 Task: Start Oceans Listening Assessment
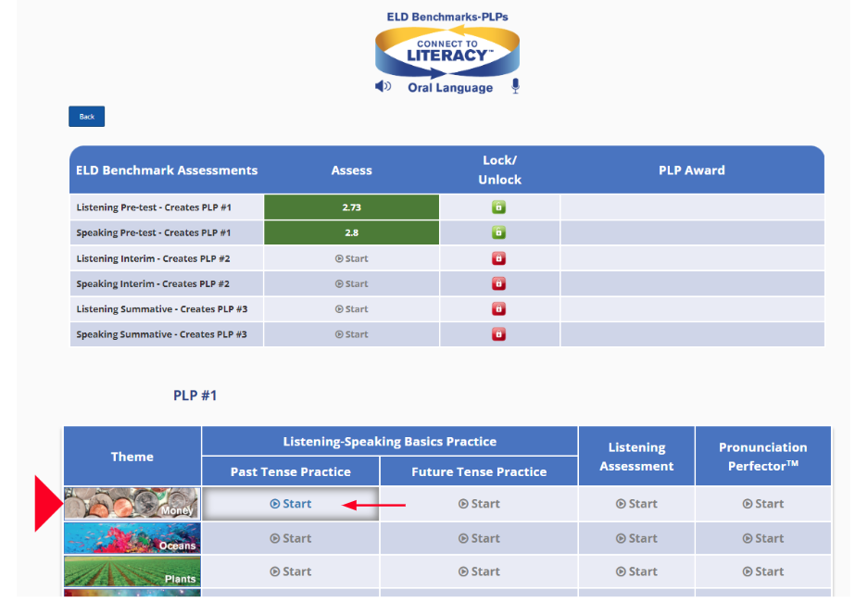click(x=636, y=538)
